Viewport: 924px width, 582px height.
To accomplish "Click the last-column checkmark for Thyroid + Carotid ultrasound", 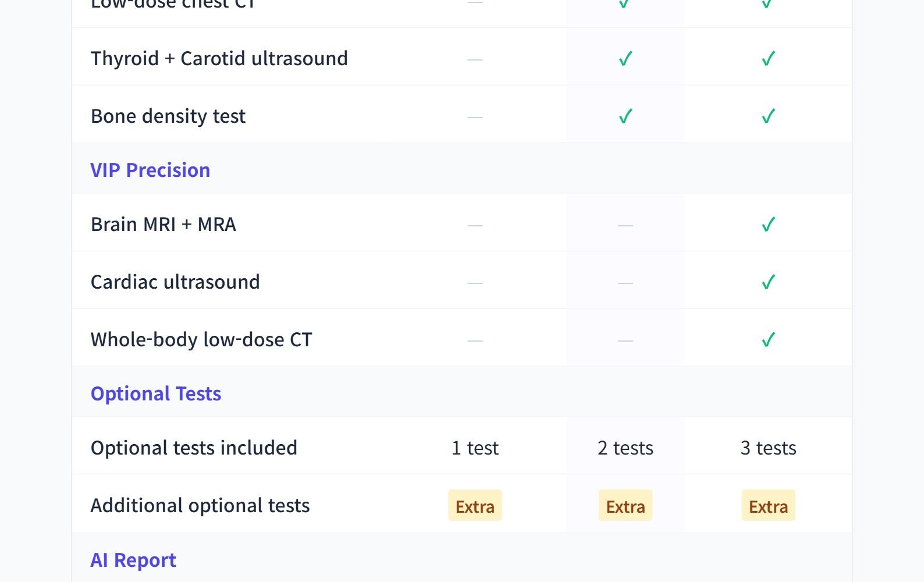I will point(768,59).
